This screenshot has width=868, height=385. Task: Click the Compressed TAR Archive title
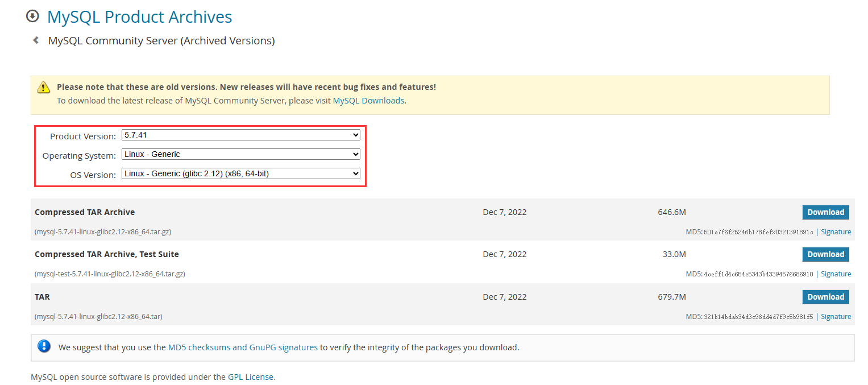coord(85,212)
